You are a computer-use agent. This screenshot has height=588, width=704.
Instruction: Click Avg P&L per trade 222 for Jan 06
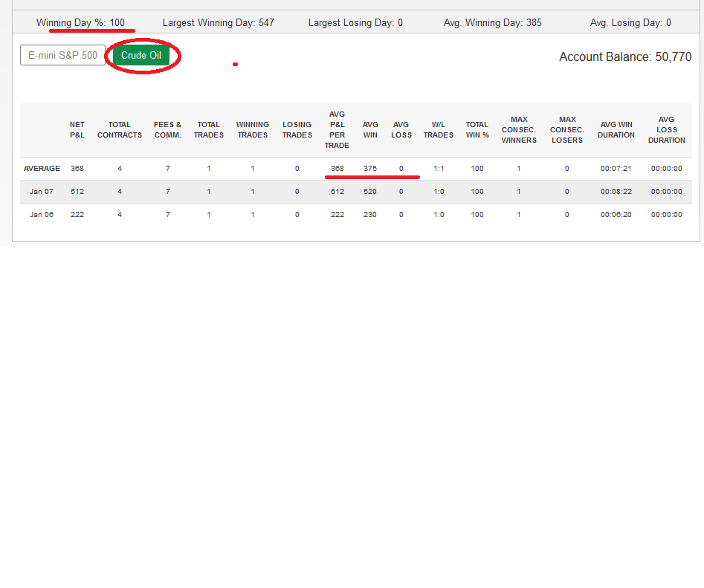coord(338,215)
